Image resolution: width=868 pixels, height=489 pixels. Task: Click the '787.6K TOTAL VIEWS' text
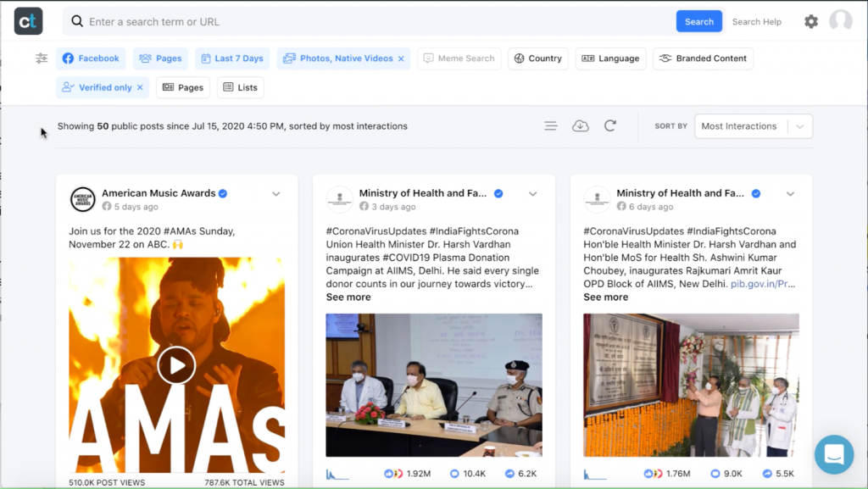point(245,482)
